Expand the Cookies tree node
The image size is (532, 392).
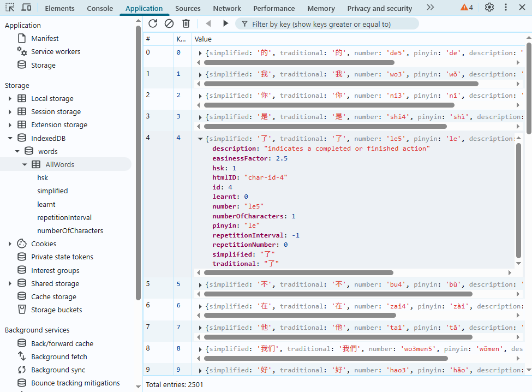(x=10, y=244)
